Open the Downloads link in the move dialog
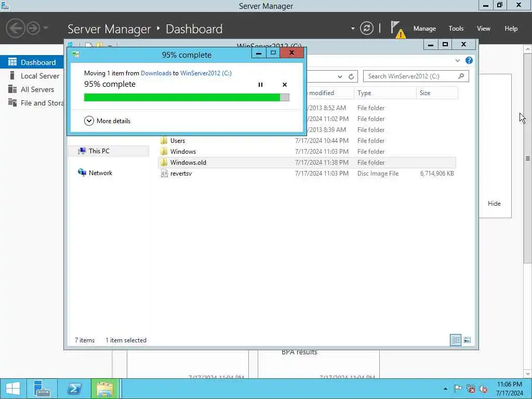 coord(156,73)
